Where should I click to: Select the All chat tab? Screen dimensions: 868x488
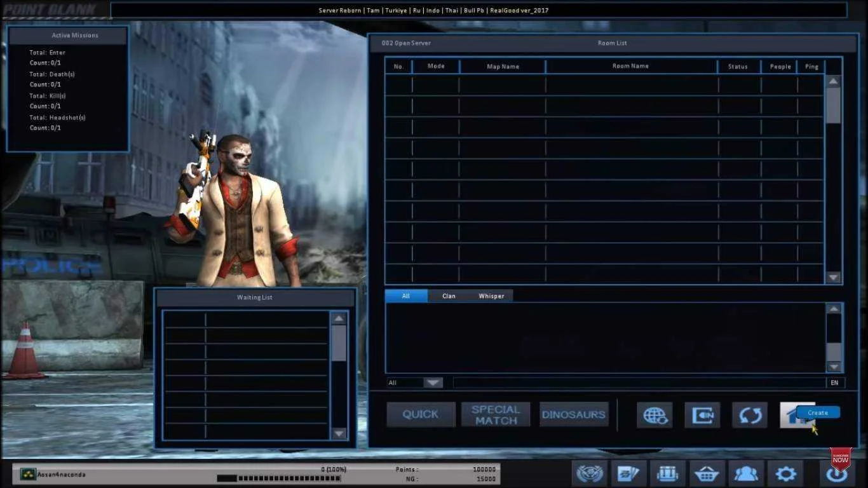click(406, 296)
